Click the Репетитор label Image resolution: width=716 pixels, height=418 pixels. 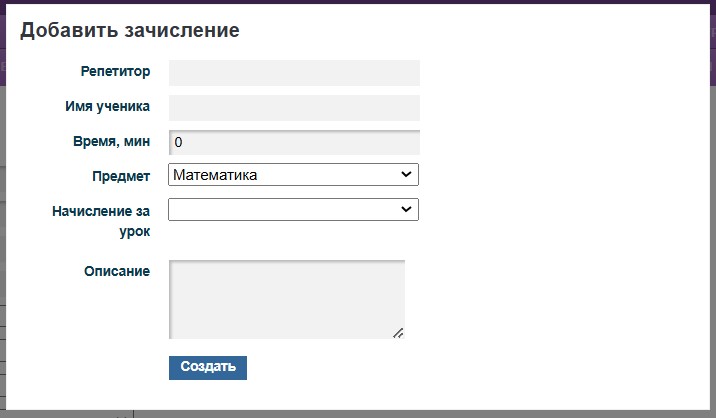[x=115, y=72]
